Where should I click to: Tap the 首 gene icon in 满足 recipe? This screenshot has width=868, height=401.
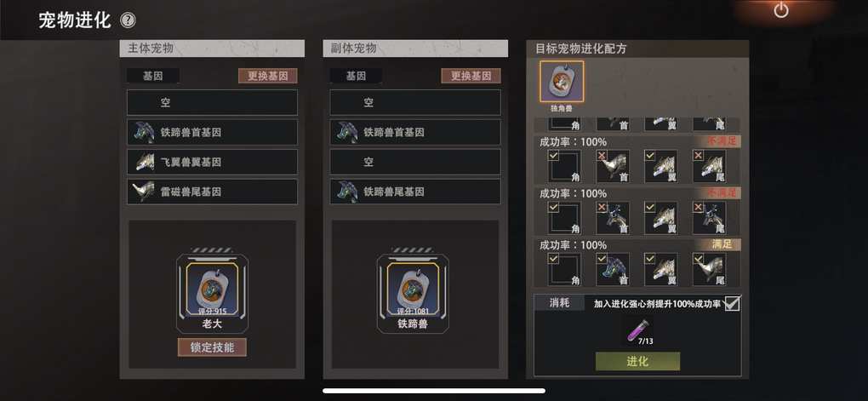point(613,270)
